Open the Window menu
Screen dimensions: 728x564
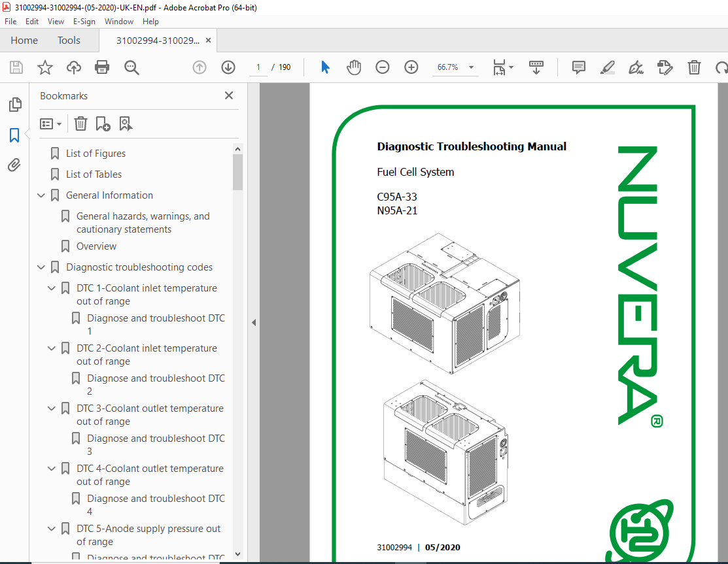point(119,22)
